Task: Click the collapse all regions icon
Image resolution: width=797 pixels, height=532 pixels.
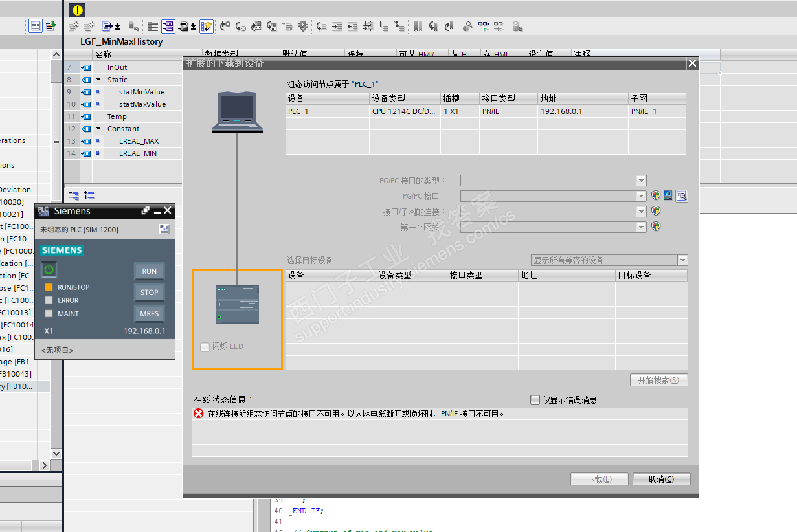Action: pyautogui.click(x=89, y=195)
